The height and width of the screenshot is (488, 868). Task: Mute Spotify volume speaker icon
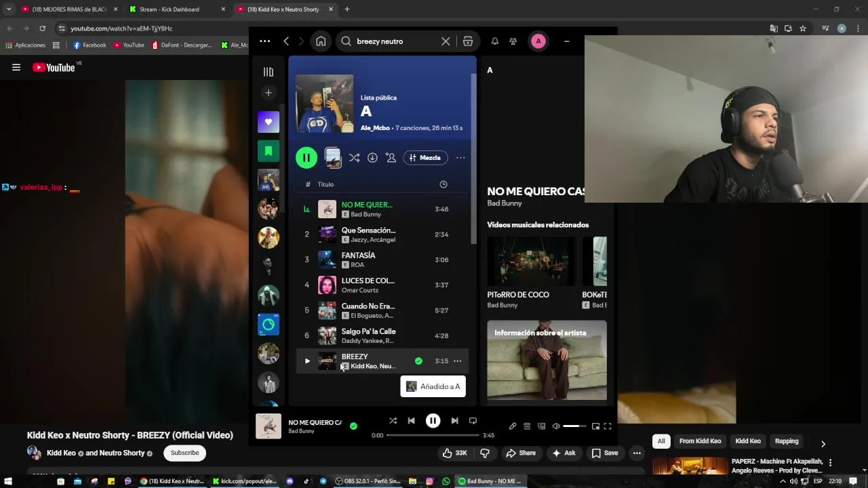pyautogui.click(x=556, y=426)
